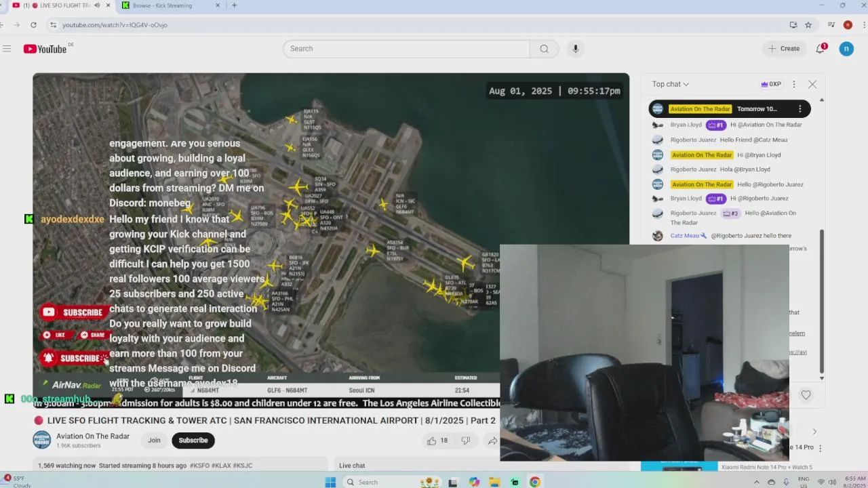868x488 pixels.
Task: Open the Xiaomi Redmi Note 14 Pro video
Action: [766, 467]
